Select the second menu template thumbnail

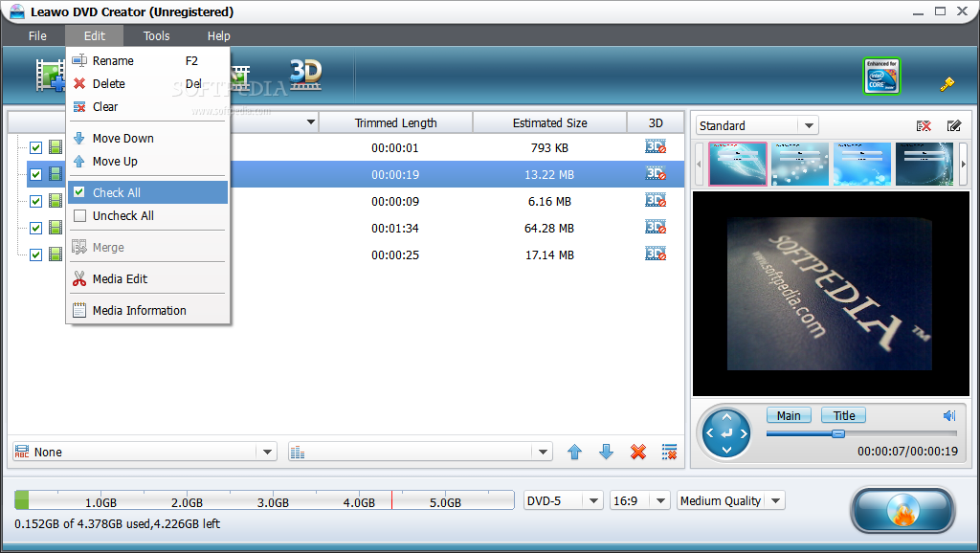800,165
